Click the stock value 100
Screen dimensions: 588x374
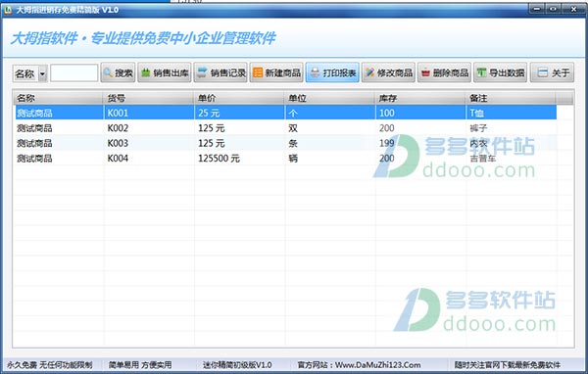point(387,114)
